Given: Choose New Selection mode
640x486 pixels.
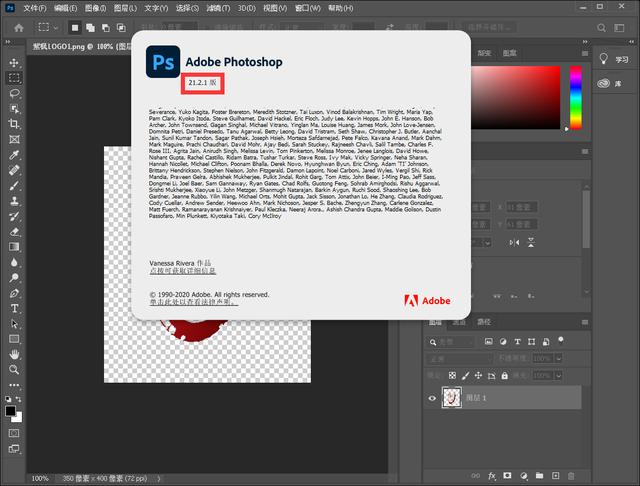Looking at the screenshot, I should click(75, 28).
